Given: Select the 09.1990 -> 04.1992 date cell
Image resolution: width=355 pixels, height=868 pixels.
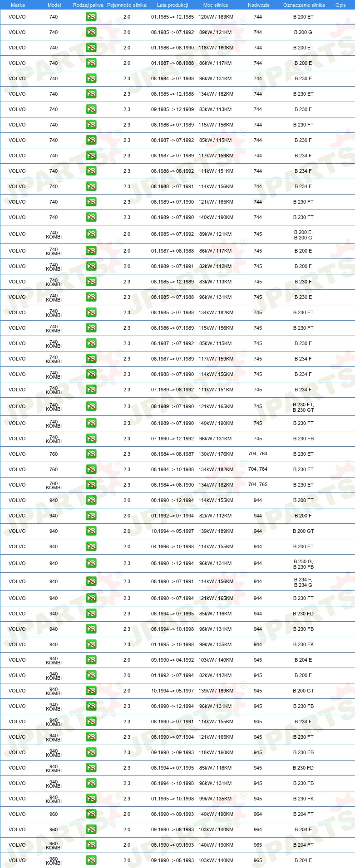Looking at the screenshot, I should (173, 660).
